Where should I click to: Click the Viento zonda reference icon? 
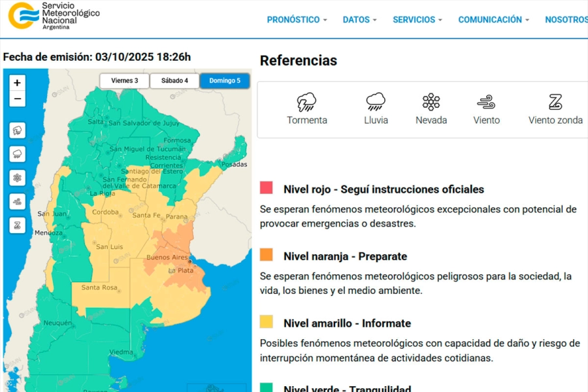[555, 102]
